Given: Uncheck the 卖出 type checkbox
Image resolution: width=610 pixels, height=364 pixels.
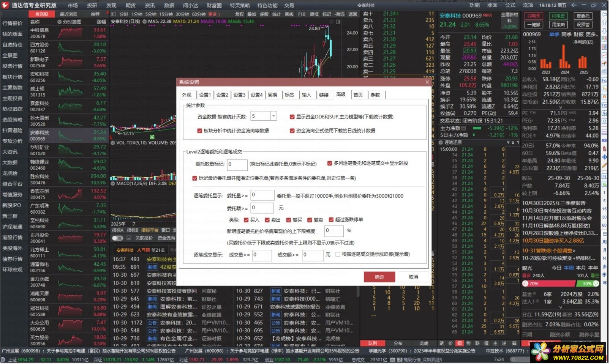Looking at the screenshot, I should point(267,220).
